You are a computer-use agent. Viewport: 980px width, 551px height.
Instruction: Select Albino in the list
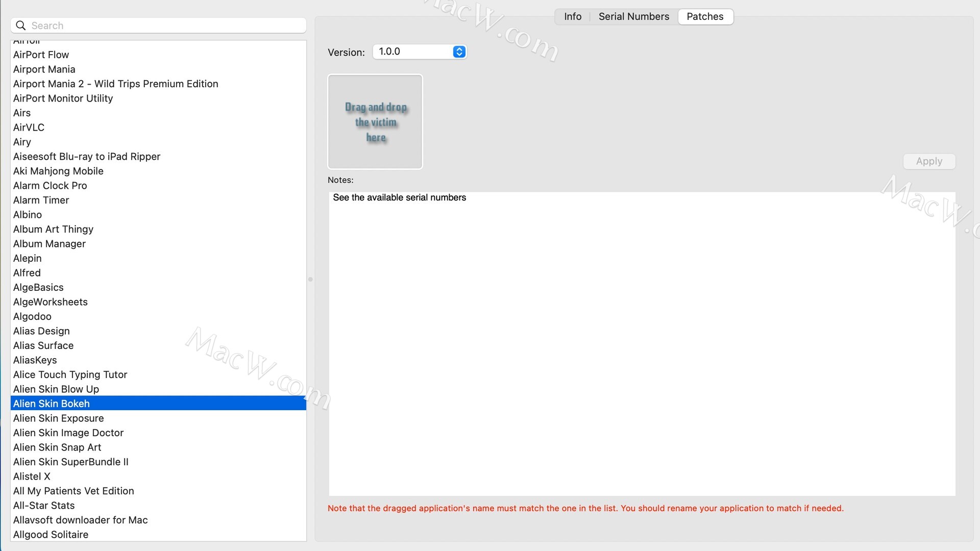click(x=158, y=214)
